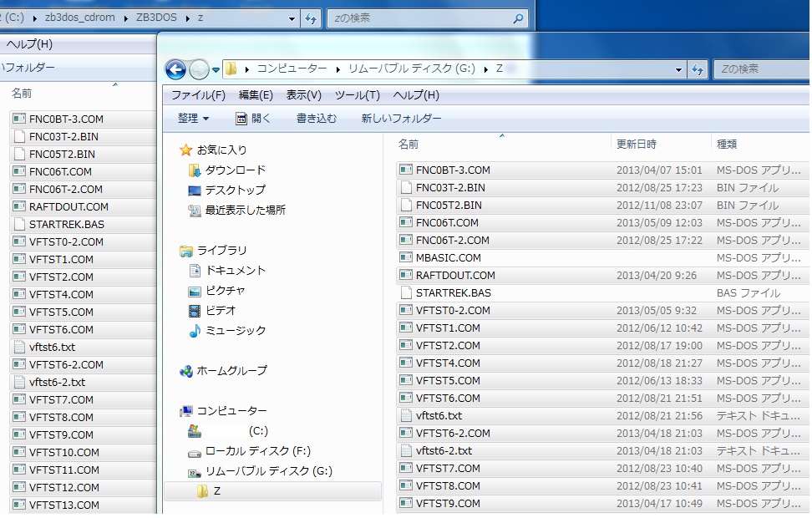Select VFTST9.COM file icon in the front window
Screen dimensions: 812x518
tap(406, 503)
